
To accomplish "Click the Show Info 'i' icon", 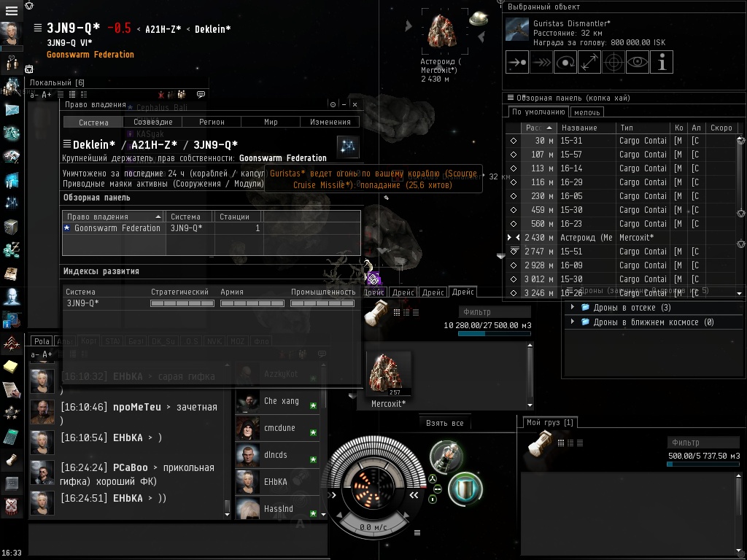I will coord(662,63).
